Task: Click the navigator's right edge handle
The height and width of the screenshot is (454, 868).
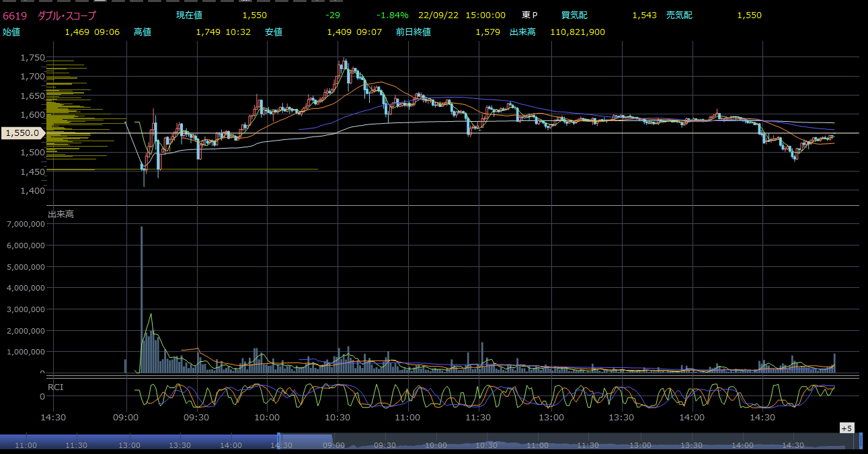Action: click(860, 441)
